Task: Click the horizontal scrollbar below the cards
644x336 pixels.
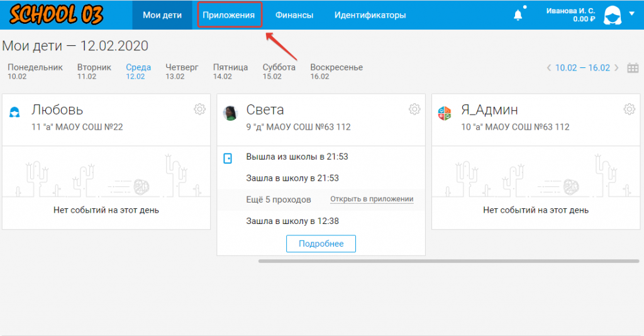Action: pos(450,260)
